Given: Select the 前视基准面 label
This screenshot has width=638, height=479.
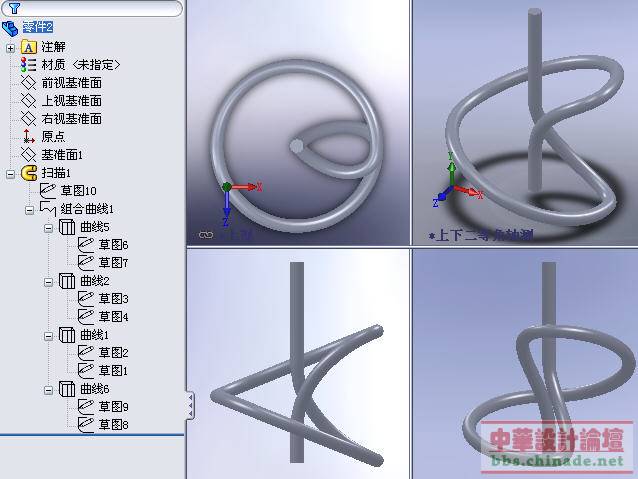Looking at the screenshot, I should (72, 83).
